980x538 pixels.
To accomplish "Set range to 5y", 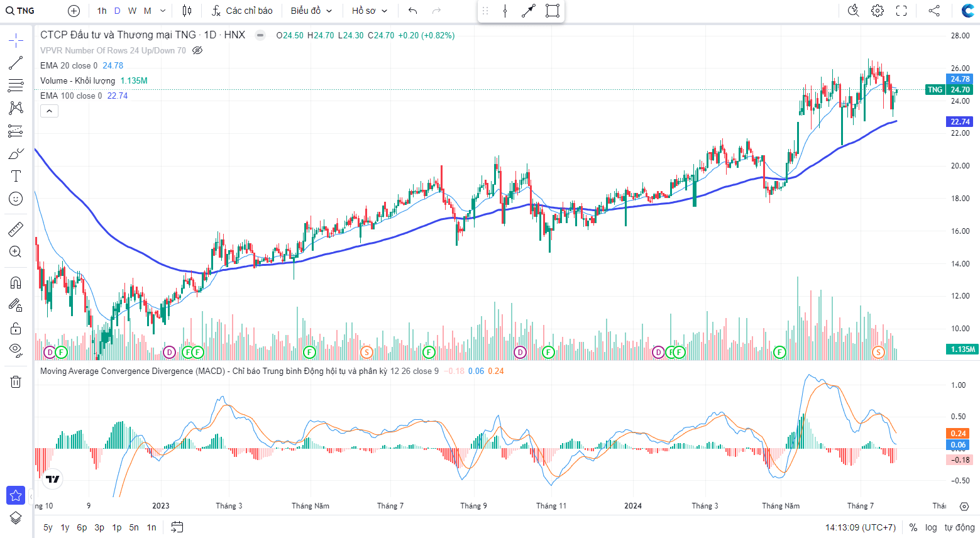I will (48, 527).
